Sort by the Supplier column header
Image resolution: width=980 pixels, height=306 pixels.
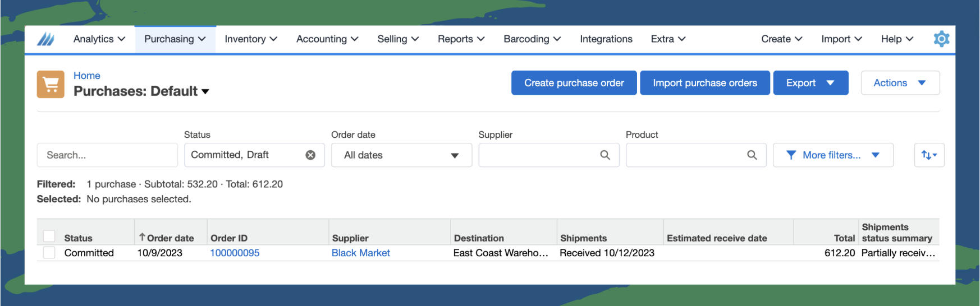click(x=350, y=238)
